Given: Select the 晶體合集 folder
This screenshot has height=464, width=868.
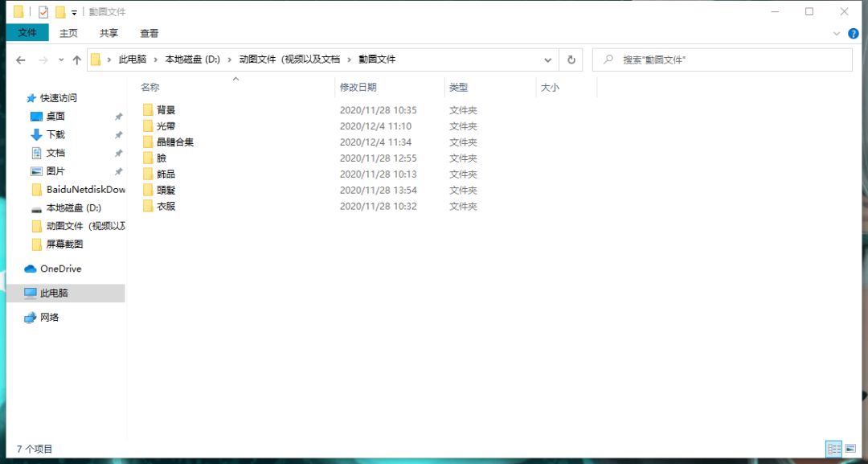Looking at the screenshot, I should 175,142.
